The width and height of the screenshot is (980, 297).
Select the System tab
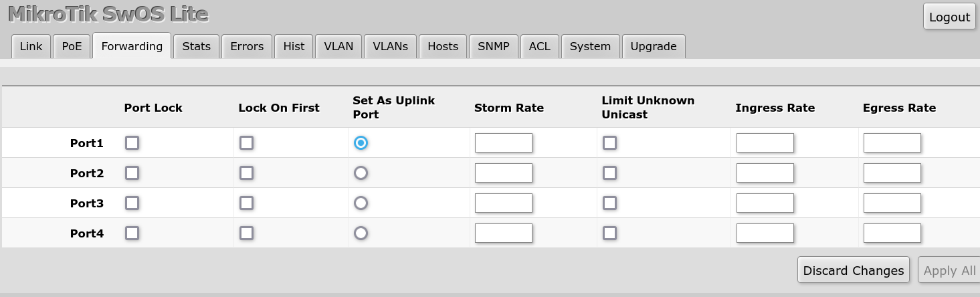click(590, 46)
